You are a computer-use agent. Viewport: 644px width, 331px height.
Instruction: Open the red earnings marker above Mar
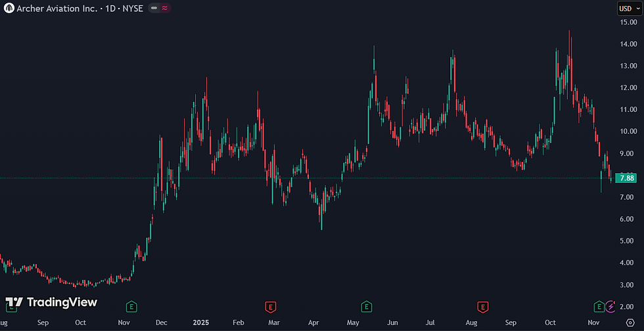pyautogui.click(x=270, y=307)
